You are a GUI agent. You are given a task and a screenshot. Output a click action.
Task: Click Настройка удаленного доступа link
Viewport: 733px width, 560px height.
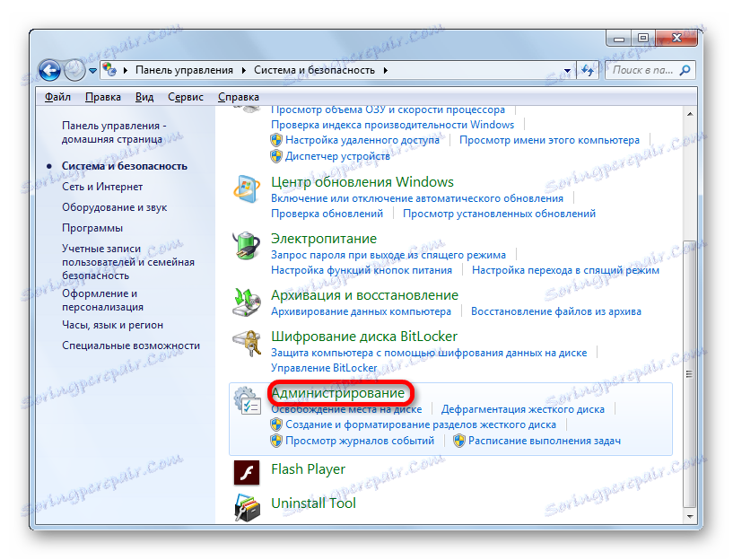tap(362, 140)
